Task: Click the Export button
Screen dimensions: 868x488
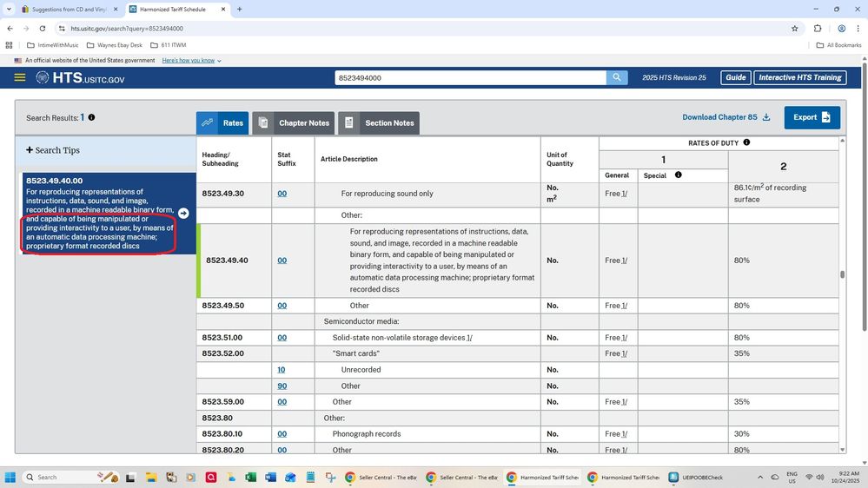Action: [x=812, y=117]
